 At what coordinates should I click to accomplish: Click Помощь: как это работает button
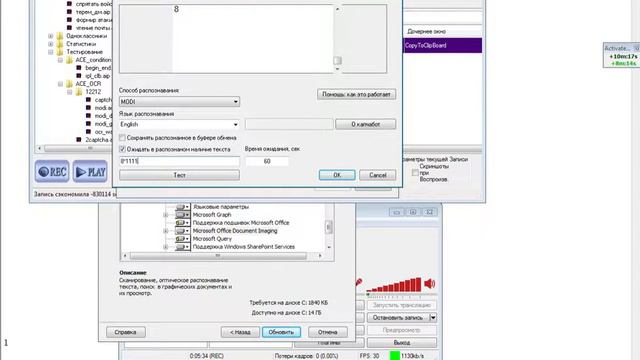[356, 94]
